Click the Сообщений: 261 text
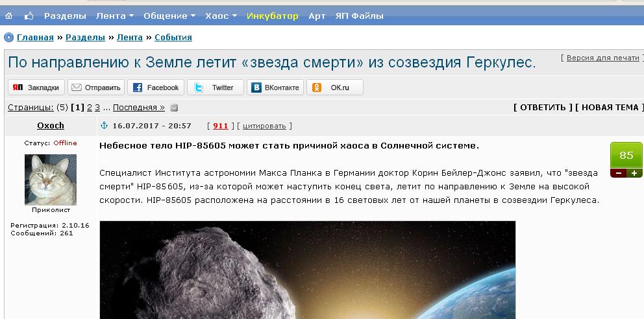 pos(42,233)
